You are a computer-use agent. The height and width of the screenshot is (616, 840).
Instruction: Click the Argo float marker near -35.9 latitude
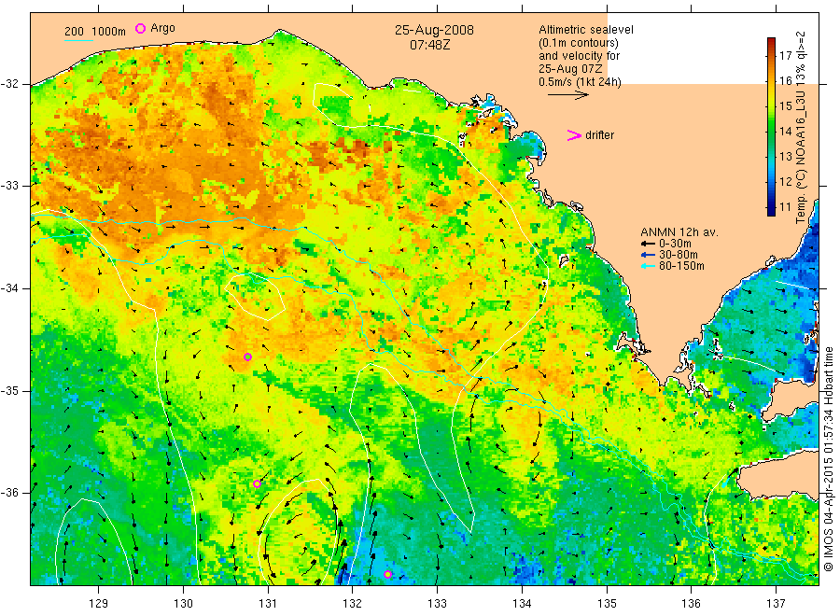258,484
